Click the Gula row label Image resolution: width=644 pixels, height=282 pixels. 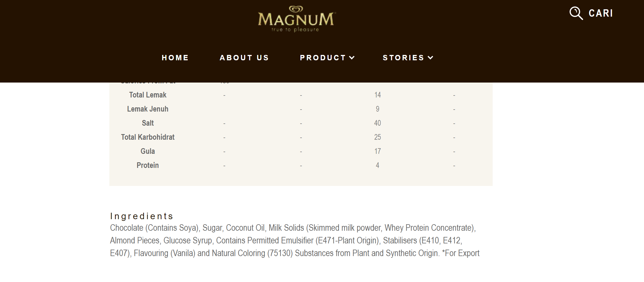click(148, 151)
